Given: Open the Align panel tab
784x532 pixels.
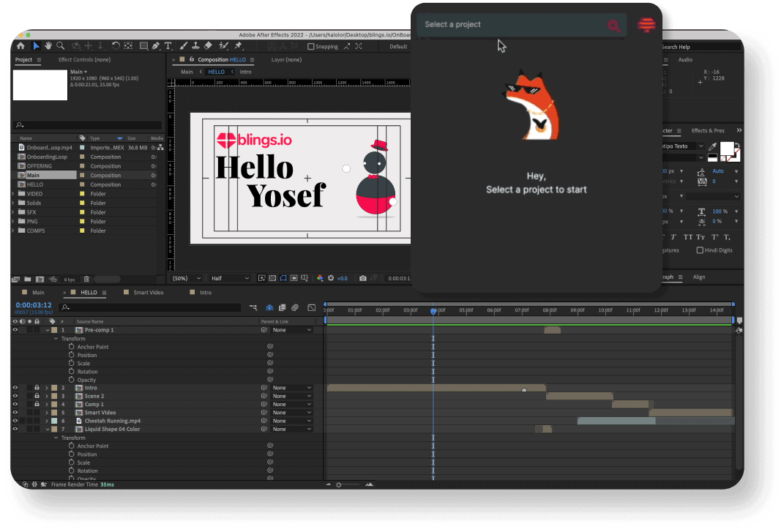Looking at the screenshot, I should [x=699, y=277].
